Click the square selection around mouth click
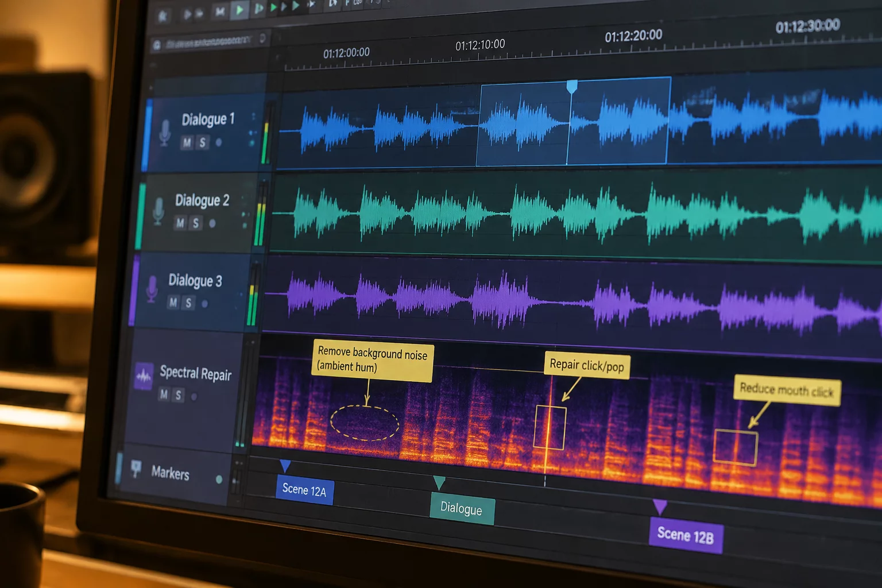This screenshot has width=882, height=588. 736,447
